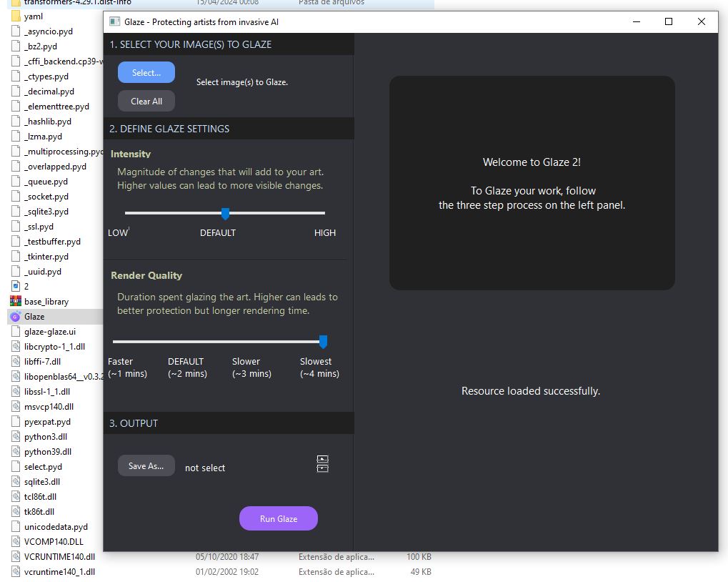Click the _socket.pyd file icon

pyautogui.click(x=15, y=196)
